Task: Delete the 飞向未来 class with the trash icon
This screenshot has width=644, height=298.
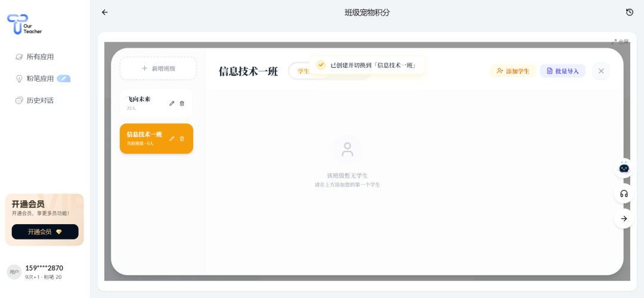Action: 182,104
